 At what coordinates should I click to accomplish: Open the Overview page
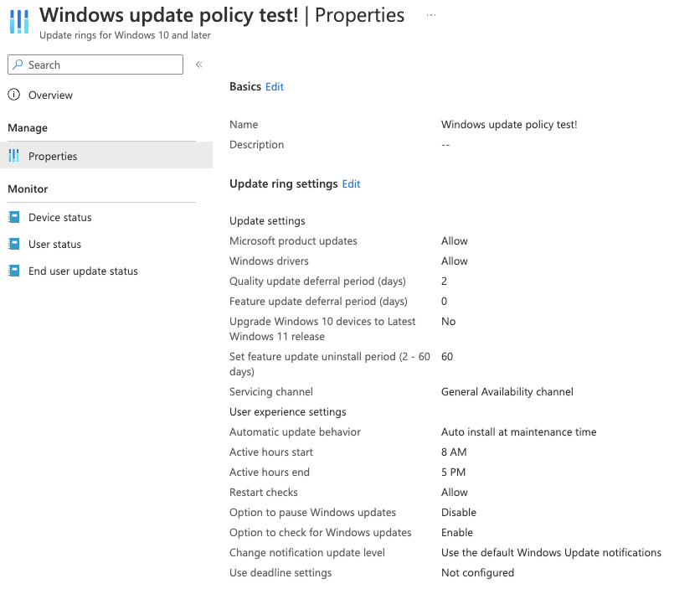pyautogui.click(x=50, y=96)
